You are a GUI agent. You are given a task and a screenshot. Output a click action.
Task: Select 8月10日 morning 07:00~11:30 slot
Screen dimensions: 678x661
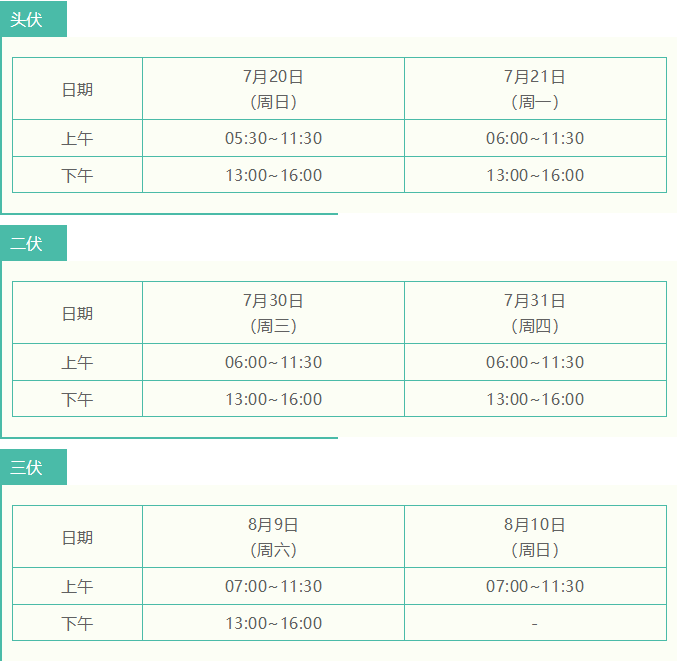pos(535,586)
